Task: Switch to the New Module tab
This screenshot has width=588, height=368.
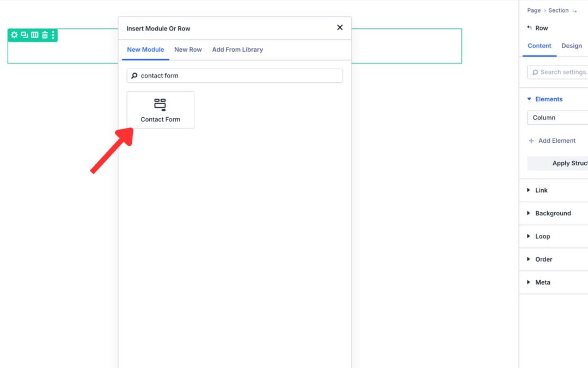Action: (x=145, y=50)
